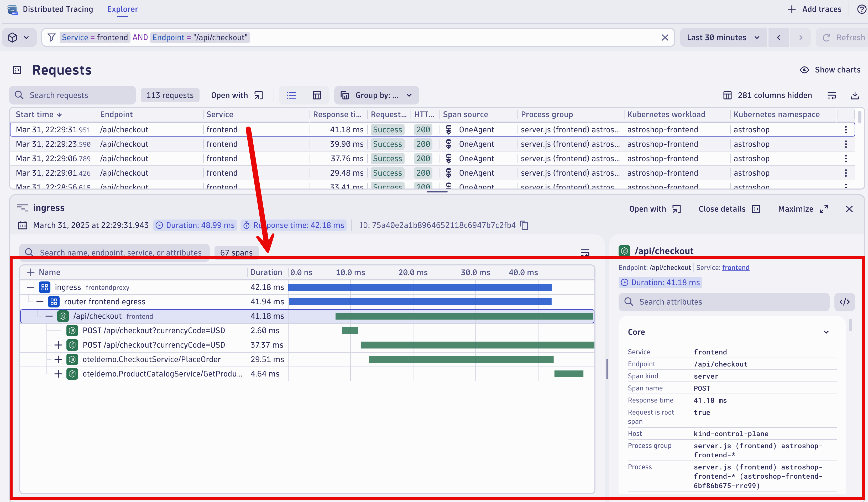The image size is (868, 502).
Task: Copy the trace ID icon
Action: [x=524, y=225]
